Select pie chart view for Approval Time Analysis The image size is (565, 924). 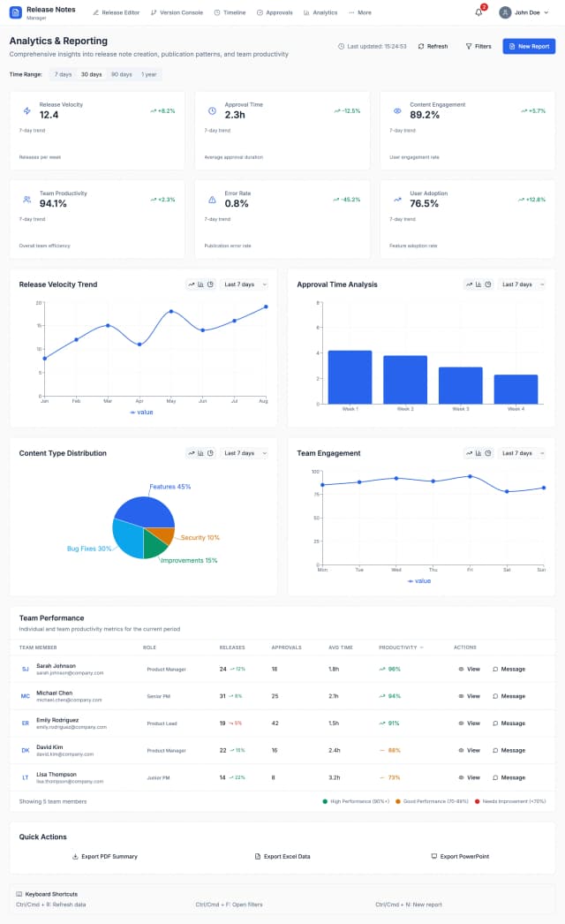point(487,284)
